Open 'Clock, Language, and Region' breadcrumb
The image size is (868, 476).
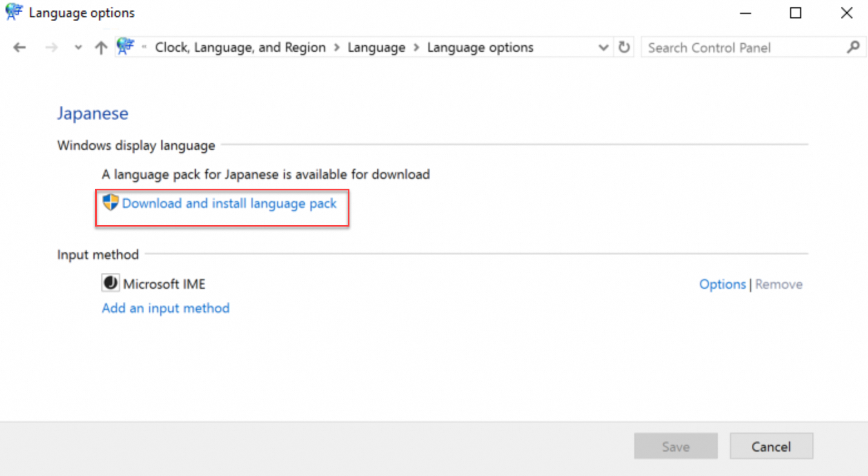[x=240, y=47]
